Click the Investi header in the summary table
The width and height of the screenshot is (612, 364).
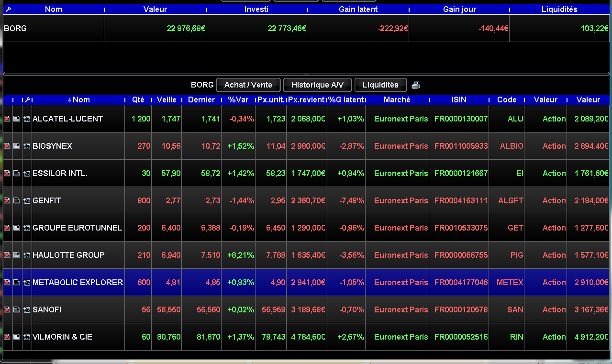pos(256,9)
